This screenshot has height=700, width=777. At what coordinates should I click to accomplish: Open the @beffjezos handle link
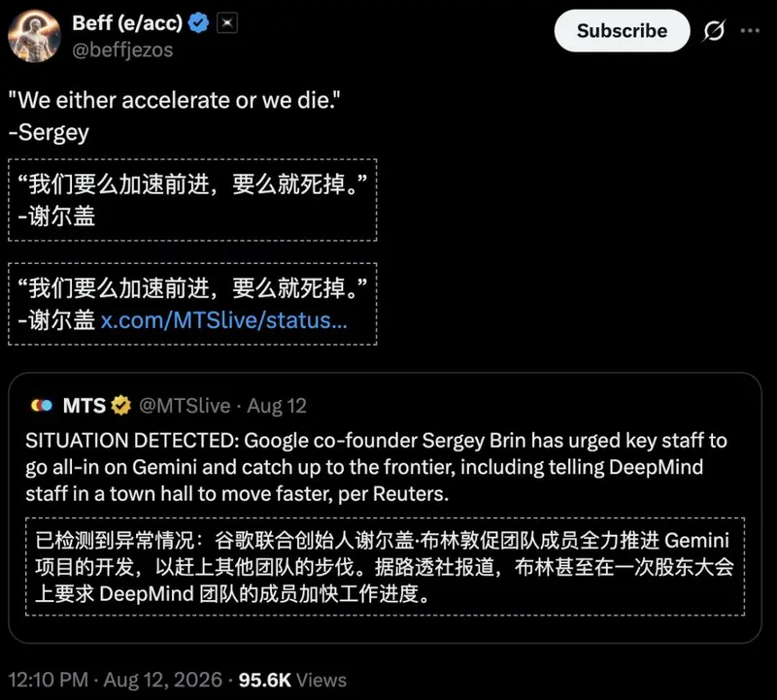[122, 50]
